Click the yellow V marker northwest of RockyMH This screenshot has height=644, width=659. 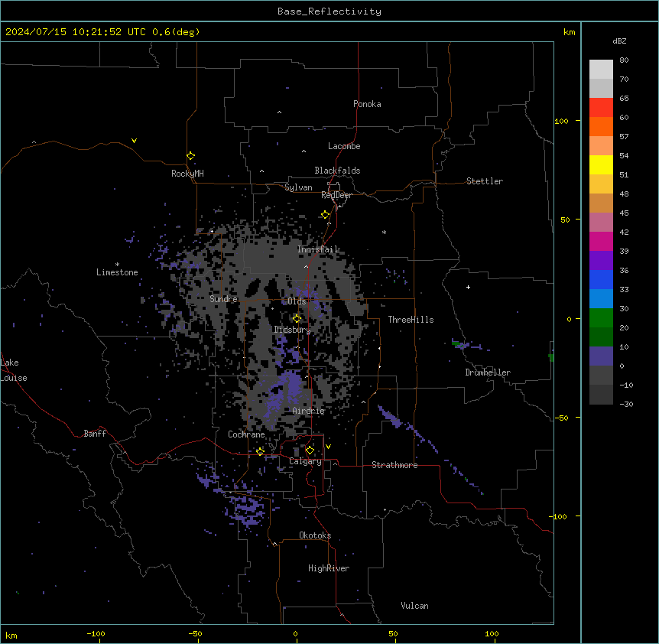click(134, 141)
